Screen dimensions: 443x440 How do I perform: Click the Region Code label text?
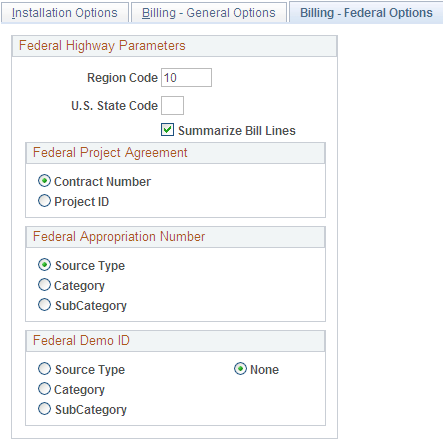pos(122,78)
